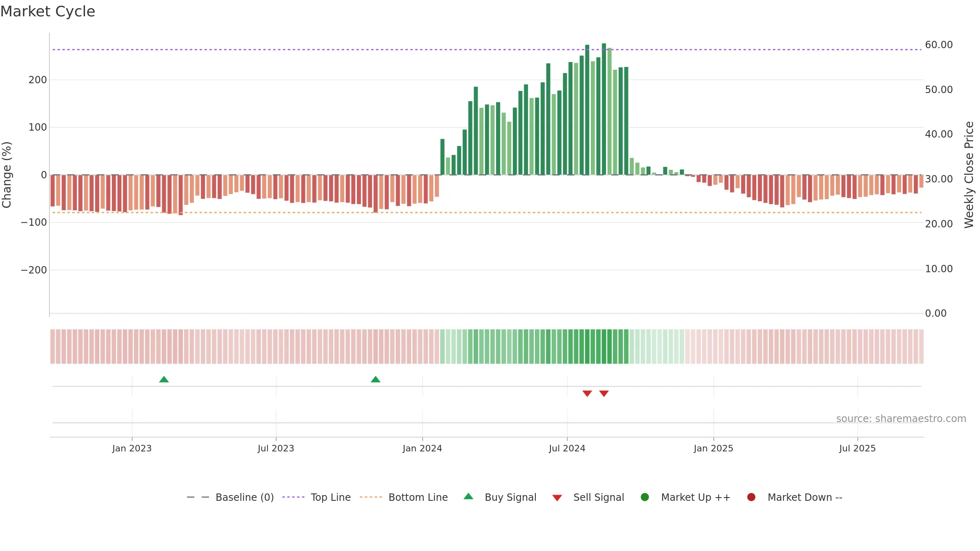Toggle Market Up ++ legend entry
The width and height of the screenshot is (980, 551).
[x=686, y=497]
